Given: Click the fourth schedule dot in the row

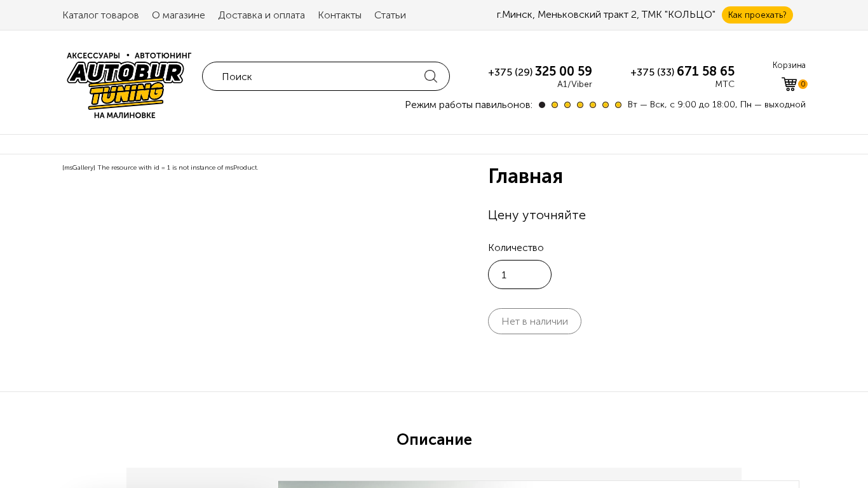Looking at the screenshot, I should coord(580,105).
